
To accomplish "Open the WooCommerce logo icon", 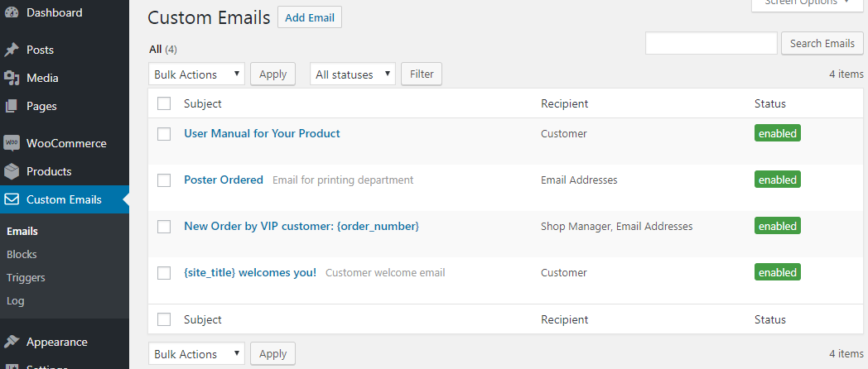I will pyautogui.click(x=12, y=143).
